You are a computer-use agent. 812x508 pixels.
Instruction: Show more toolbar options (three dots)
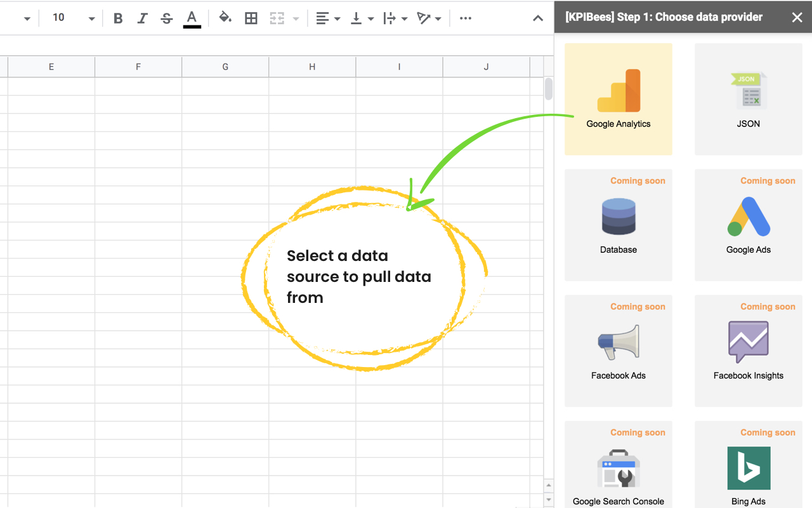pyautogui.click(x=466, y=18)
